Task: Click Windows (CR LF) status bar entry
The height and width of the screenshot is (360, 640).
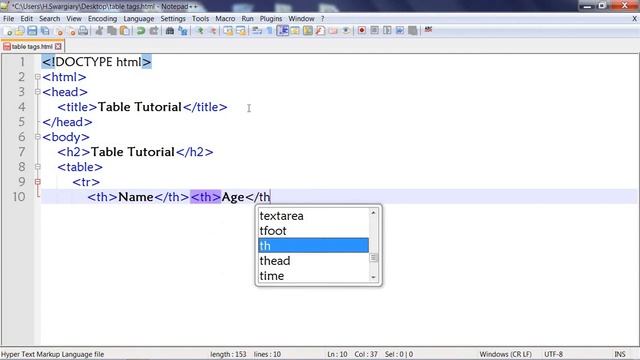Action: click(x=505, y=354)
